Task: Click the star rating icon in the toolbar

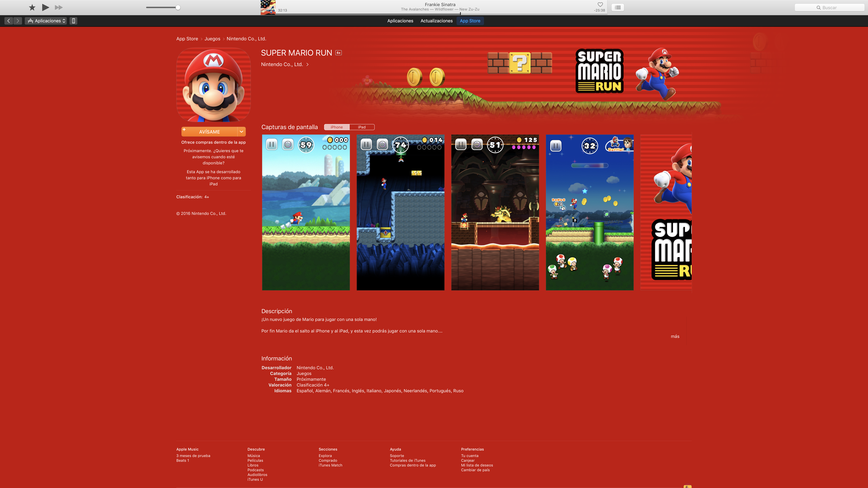Action: point(32,7)
